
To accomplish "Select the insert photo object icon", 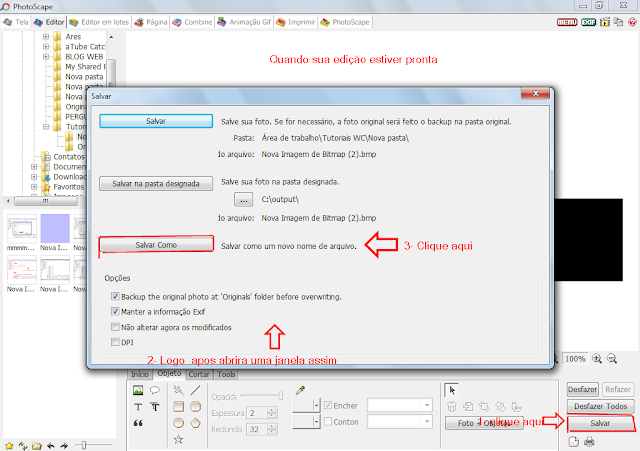I will [x=138, y=391].
